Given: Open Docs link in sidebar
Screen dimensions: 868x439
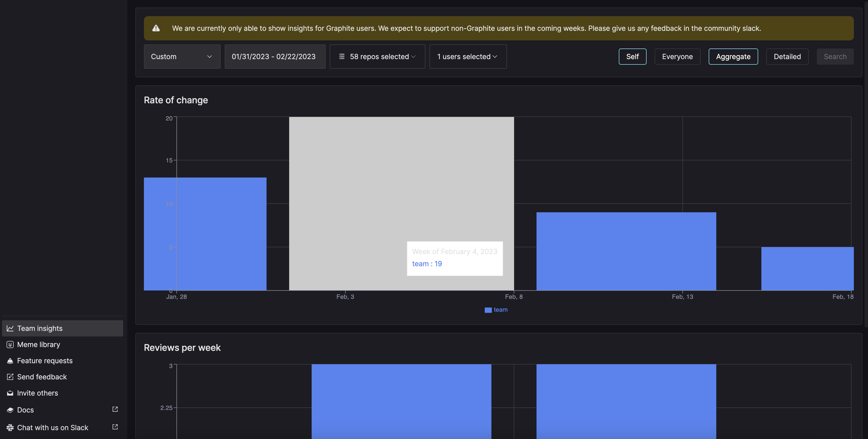Looking at the screenshot, I should pyautogui.click(x=63, y=410).
